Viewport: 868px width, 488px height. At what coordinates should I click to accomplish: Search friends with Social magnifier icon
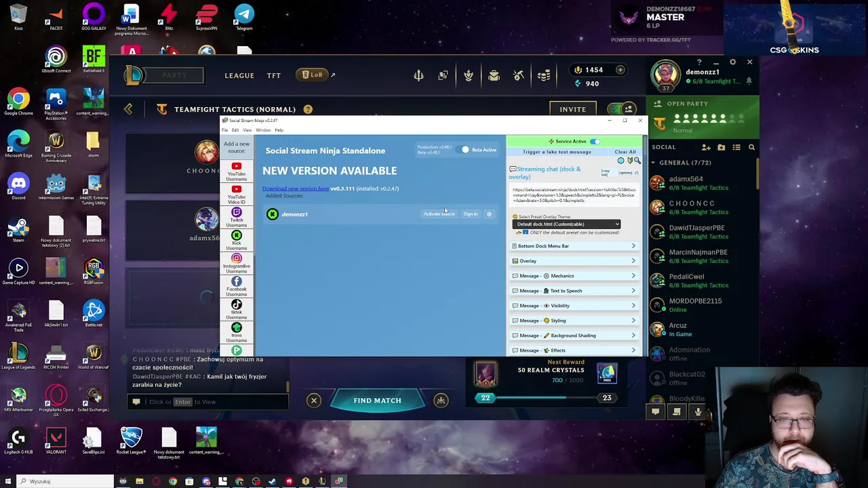(x=751, y=147)
